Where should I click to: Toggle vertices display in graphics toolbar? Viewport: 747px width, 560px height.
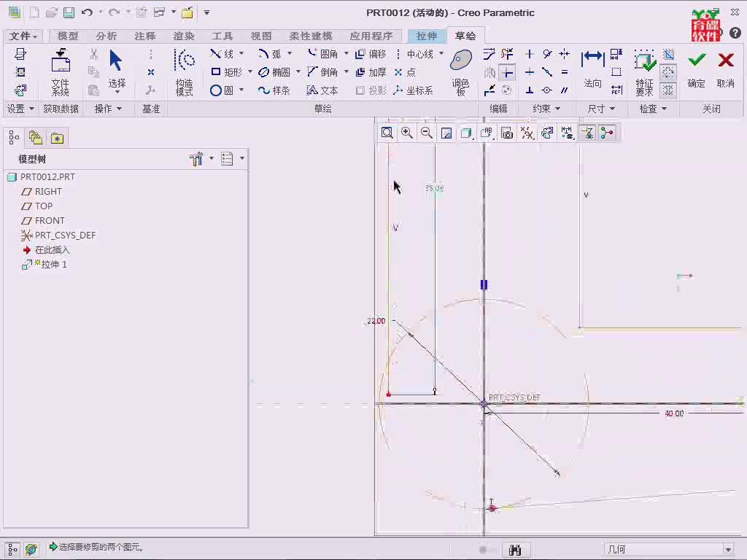[x=606, y=133]
